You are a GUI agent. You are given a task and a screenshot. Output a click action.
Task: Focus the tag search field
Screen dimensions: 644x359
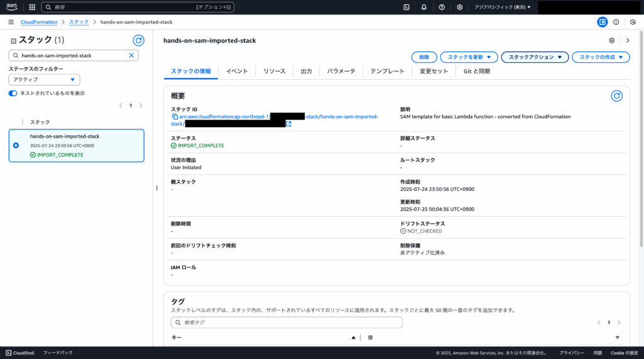[x=287, y=323]
